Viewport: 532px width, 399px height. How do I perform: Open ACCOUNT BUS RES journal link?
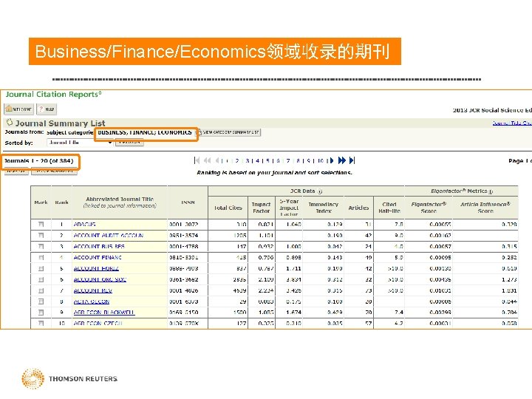tap(99, 246)
